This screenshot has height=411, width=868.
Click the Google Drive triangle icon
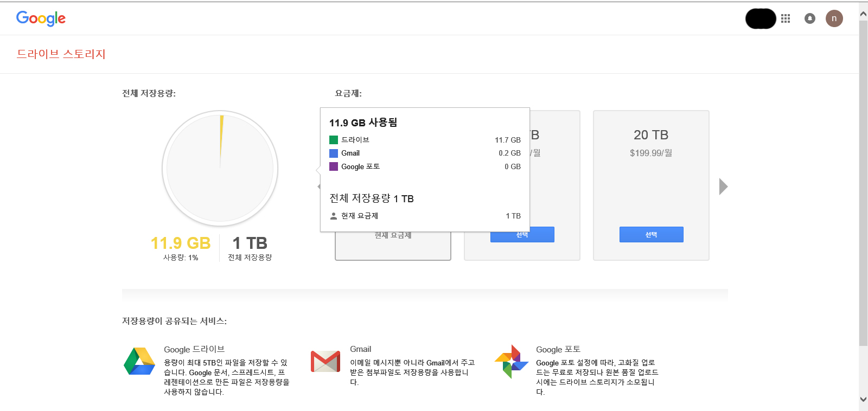coord(139,361)
